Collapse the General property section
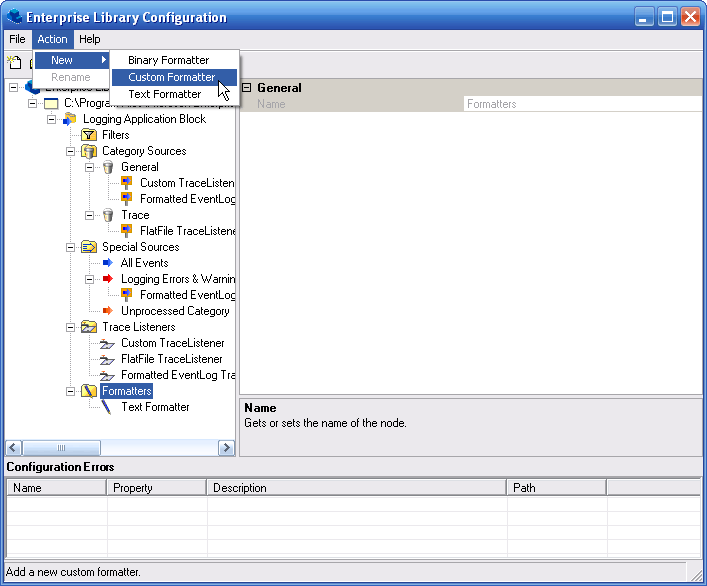Screen dimensions: 707x586 click(x=247, y=88)
